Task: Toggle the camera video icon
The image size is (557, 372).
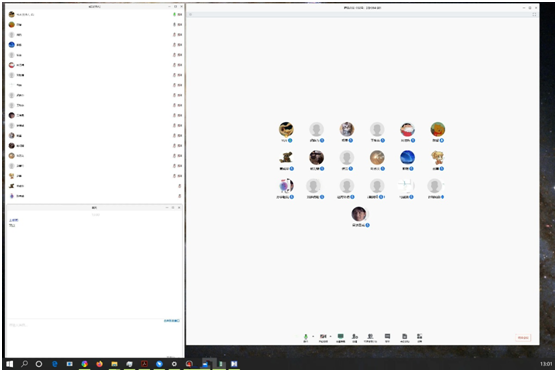Action: coord(323,336)
